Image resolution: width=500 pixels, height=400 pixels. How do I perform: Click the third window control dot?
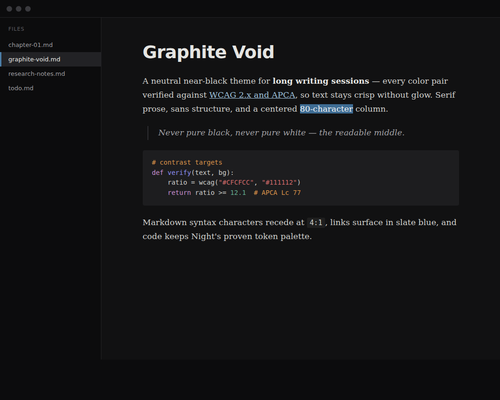(x=28, y=9)
